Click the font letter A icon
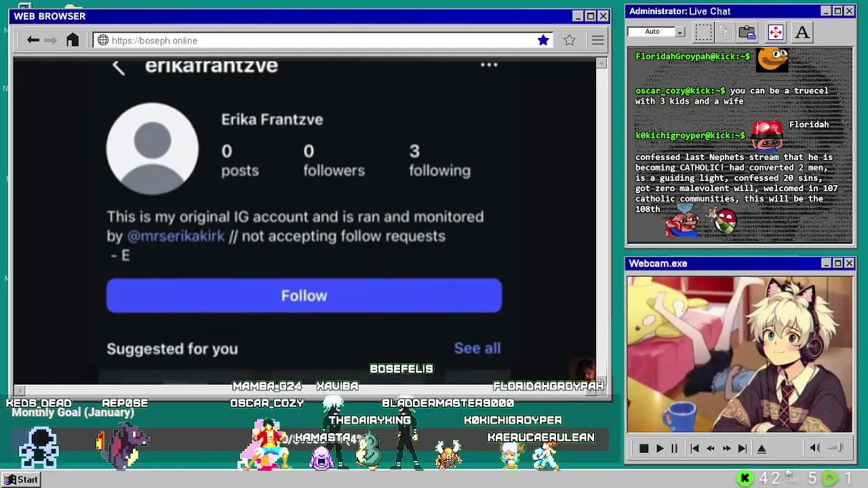The image size is (868, 488). [802, 32]
